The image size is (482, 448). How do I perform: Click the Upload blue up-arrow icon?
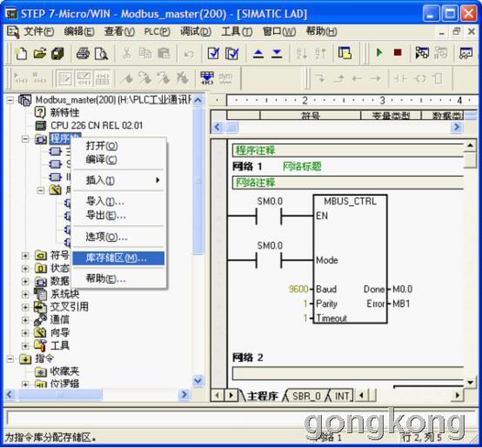[258, 53]
